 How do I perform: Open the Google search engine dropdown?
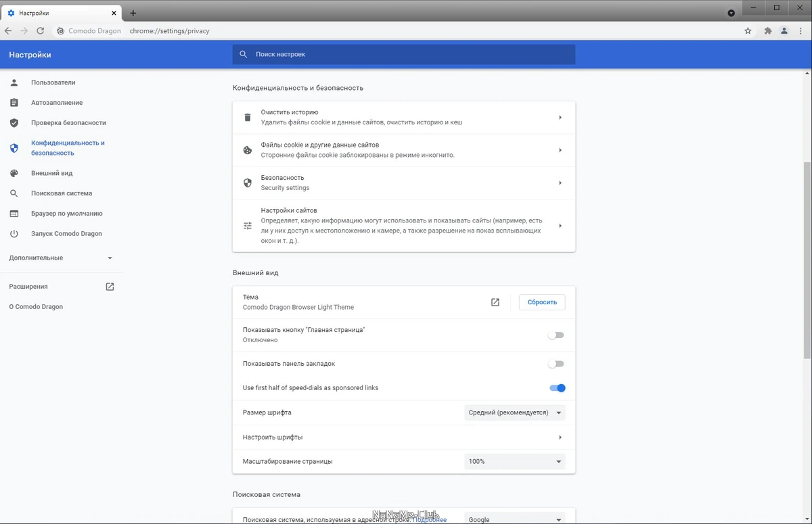tap(514, 519)
